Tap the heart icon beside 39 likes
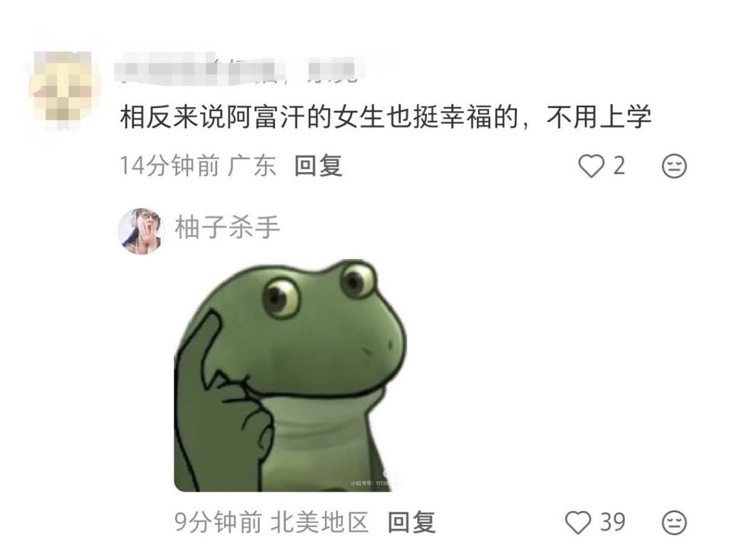 point(578,522)
